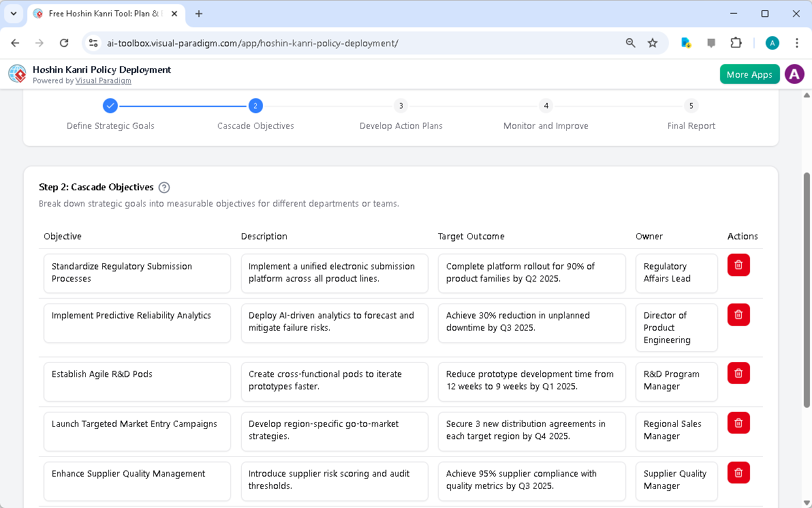Bookmark the page using the star icon
This screenshot has width=812, height=508.
(653, 42)
